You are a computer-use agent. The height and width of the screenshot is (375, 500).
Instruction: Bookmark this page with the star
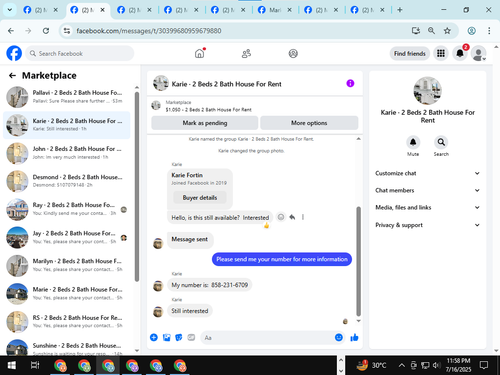click(447, 31)
